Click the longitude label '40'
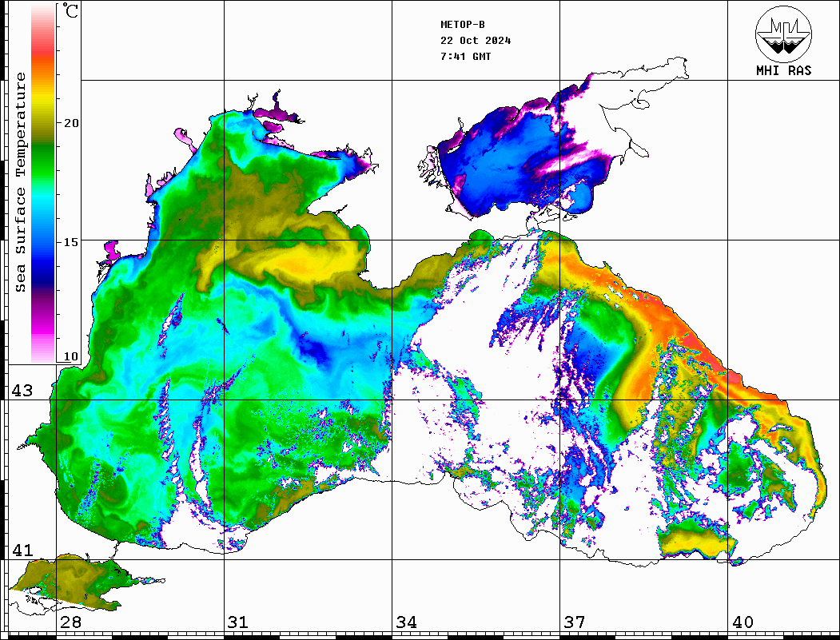840x640 pixels. (742, 622)
